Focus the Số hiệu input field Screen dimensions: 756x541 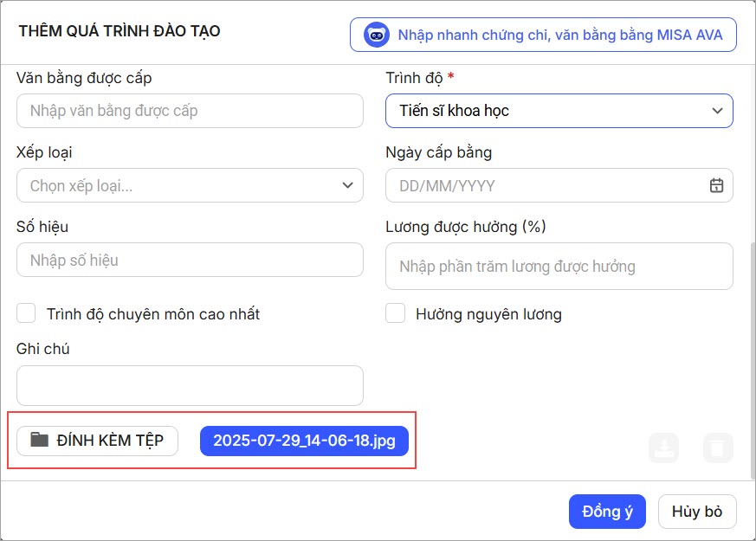tap(190, 260)
